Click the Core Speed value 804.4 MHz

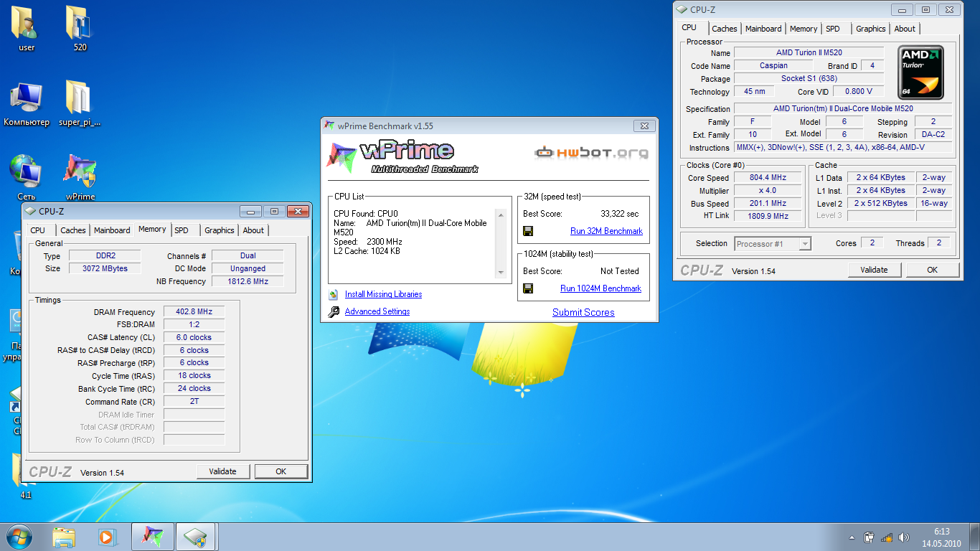point(767,178)
